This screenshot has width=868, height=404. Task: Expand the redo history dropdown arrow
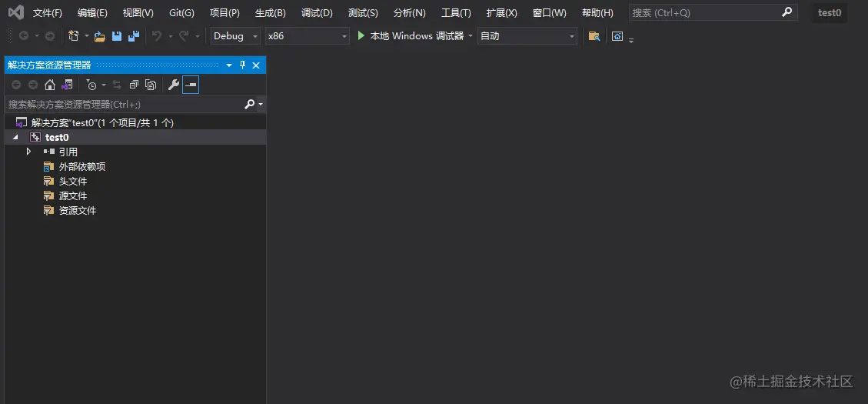[198, 36]
